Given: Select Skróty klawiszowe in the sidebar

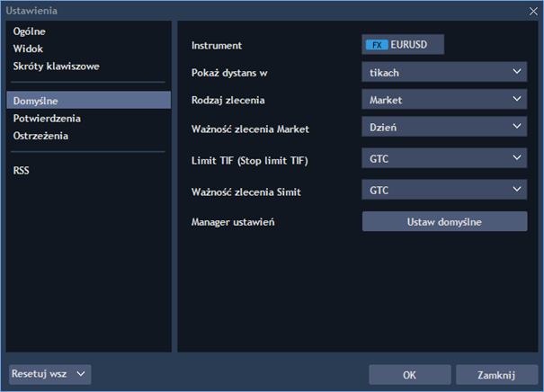Looking at the screenshot, I should click(x=56, y=67).
